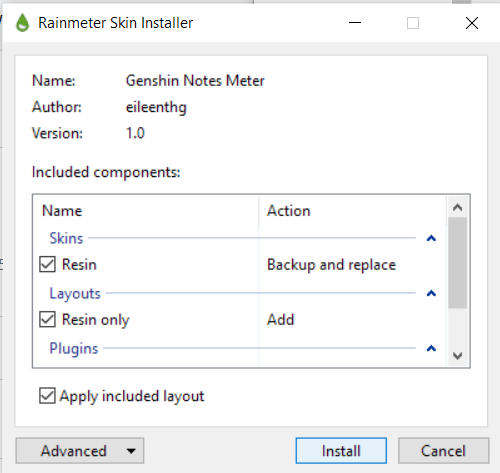Toggle Apply included layout checkbox
500x473 pixels.
pyautogui.click(x=47, y=396)
